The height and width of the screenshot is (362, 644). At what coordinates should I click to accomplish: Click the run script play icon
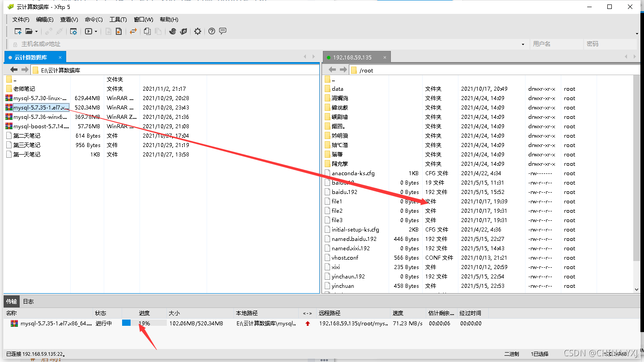[89, 31]
